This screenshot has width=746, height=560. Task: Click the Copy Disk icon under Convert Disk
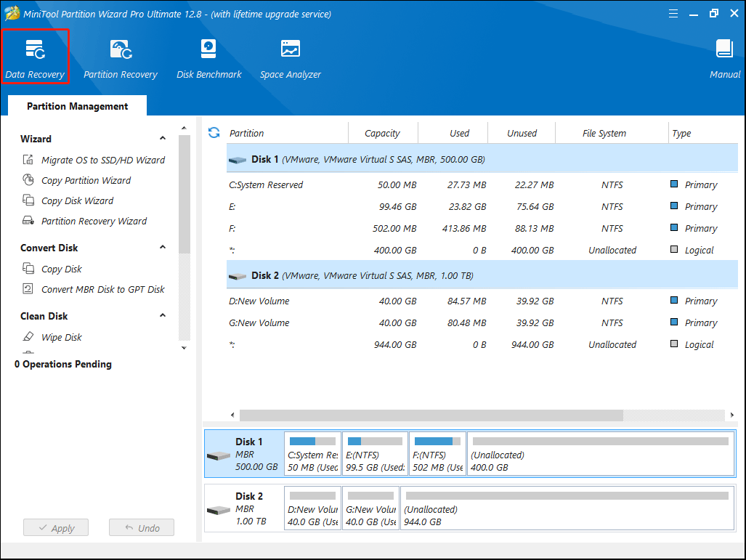[28, 268]
